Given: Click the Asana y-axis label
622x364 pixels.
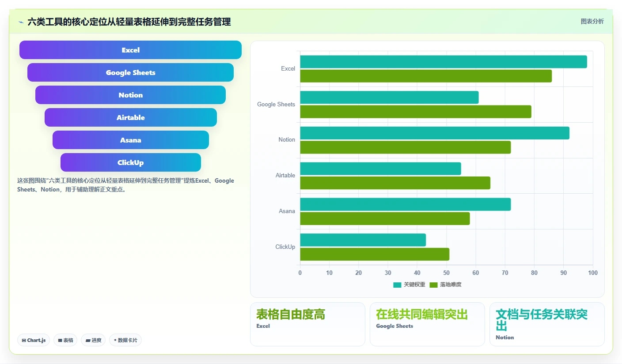Looking at the screenshot, I should [287, 211].
